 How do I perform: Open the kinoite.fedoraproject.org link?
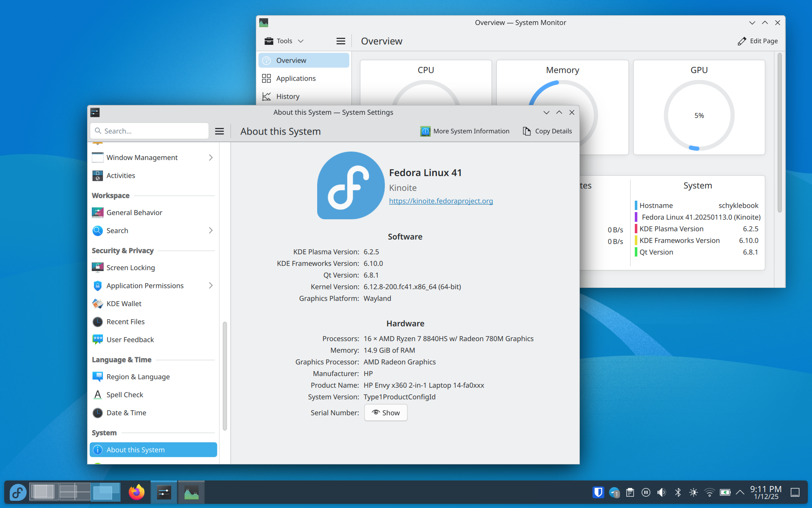(441, 201)
